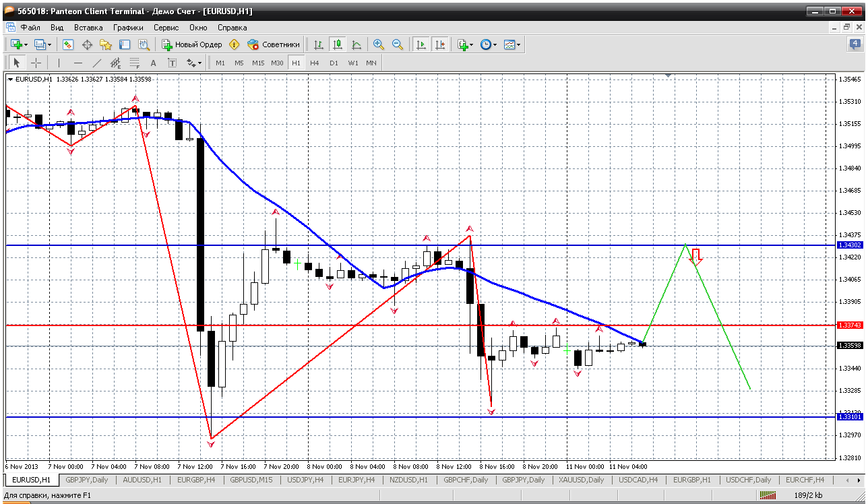The height and width of the screenshot is (504, 868).
Task: Expand the arrows tool dropdown
Action: [200, 63]
